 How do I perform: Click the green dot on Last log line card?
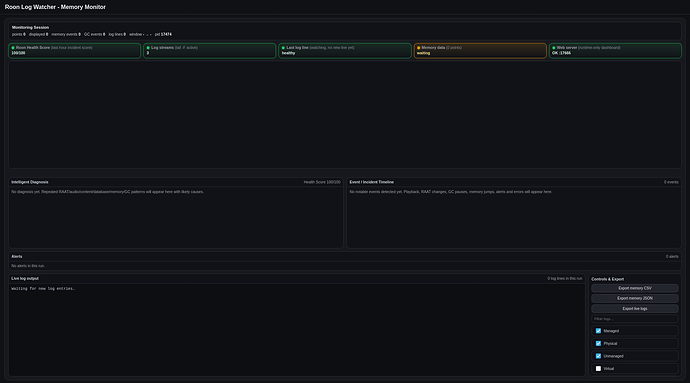click(283, 48)
